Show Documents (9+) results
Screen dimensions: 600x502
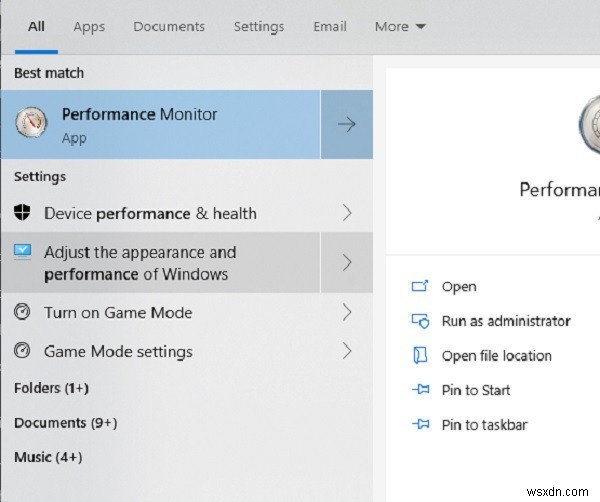(65, 423)
